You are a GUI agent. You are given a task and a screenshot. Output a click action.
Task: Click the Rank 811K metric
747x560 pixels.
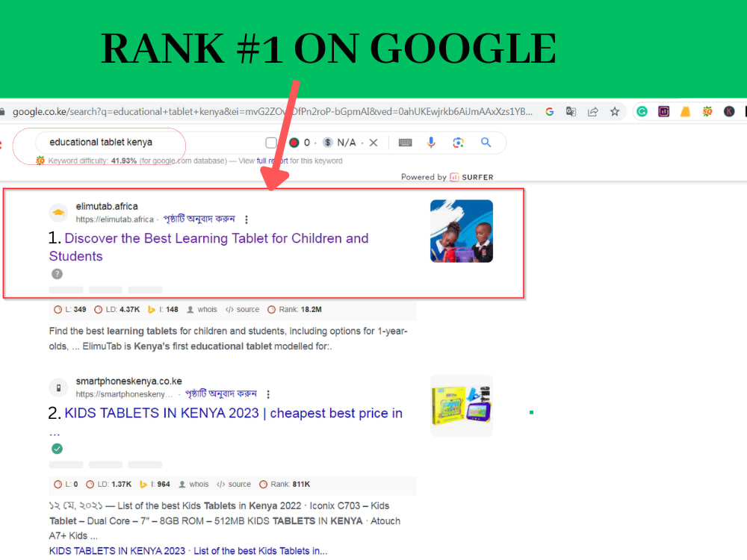[x=285, y=485]
